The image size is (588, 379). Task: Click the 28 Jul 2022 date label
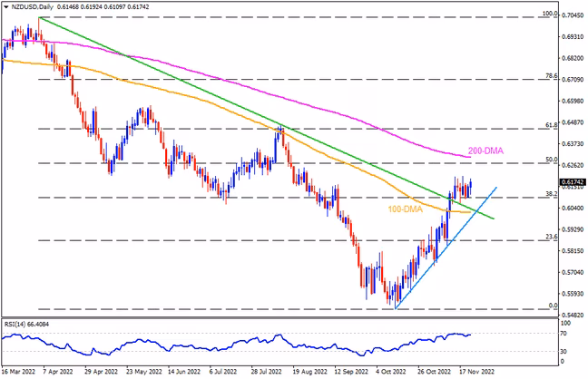[x=266, y=372]
